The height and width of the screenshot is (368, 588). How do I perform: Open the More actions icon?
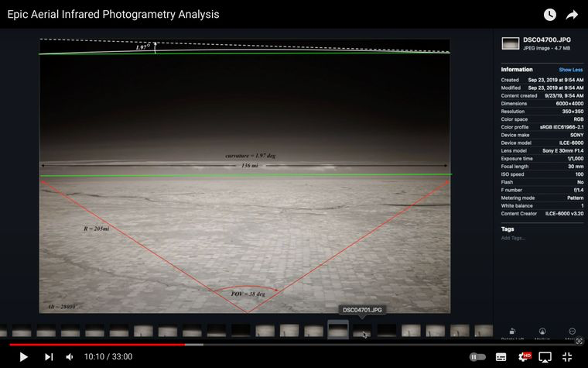572,332
